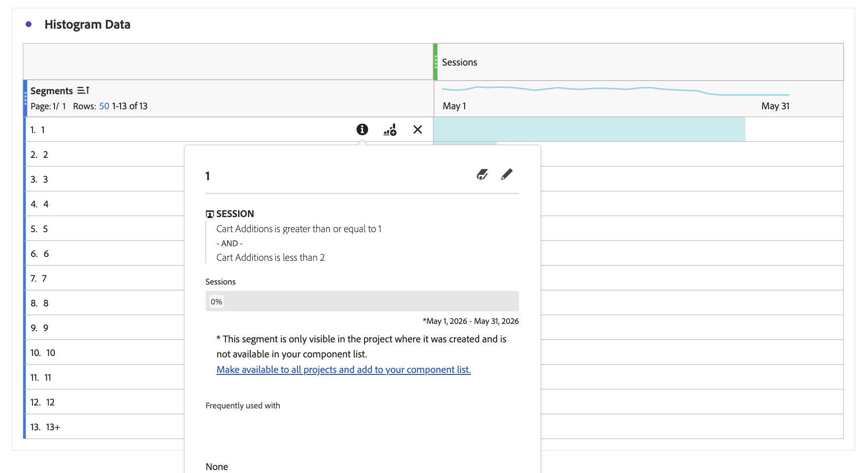This screenshot has height=473, width=868.
Task: Select segment row 7
Action: [104, 278]
